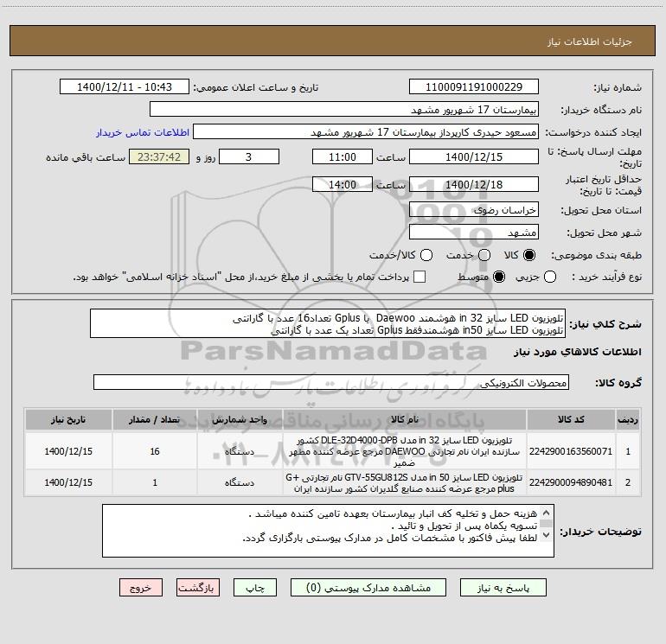This screenshot has width=666, height=644.
Task: Click the requester field 'مسعود حیدری'
Action: (x=366, y=132)
